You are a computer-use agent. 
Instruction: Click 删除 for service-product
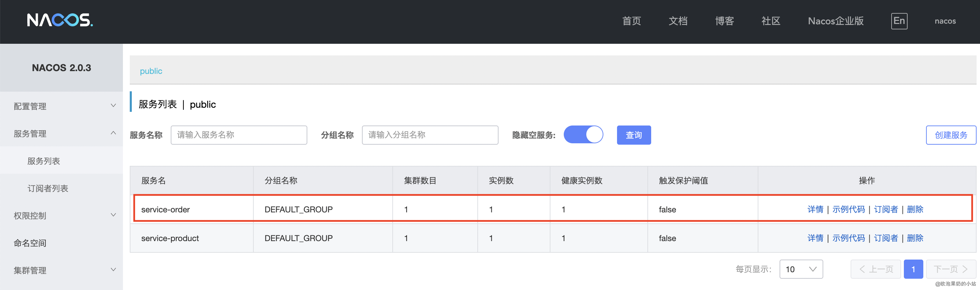[915, 238]
